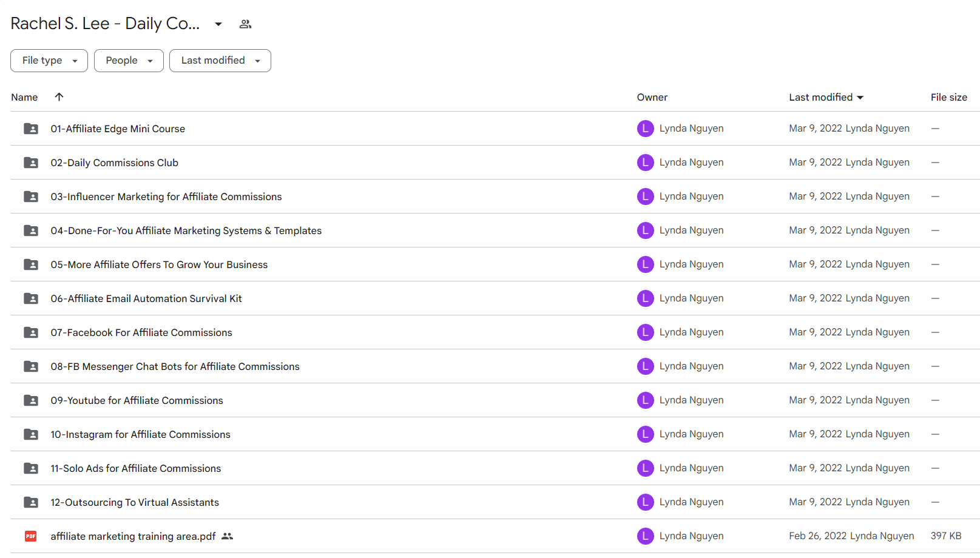Open 01-Affiliate Edge Mini Course folder
Screen dimensions: 980x558
[118, 129]
